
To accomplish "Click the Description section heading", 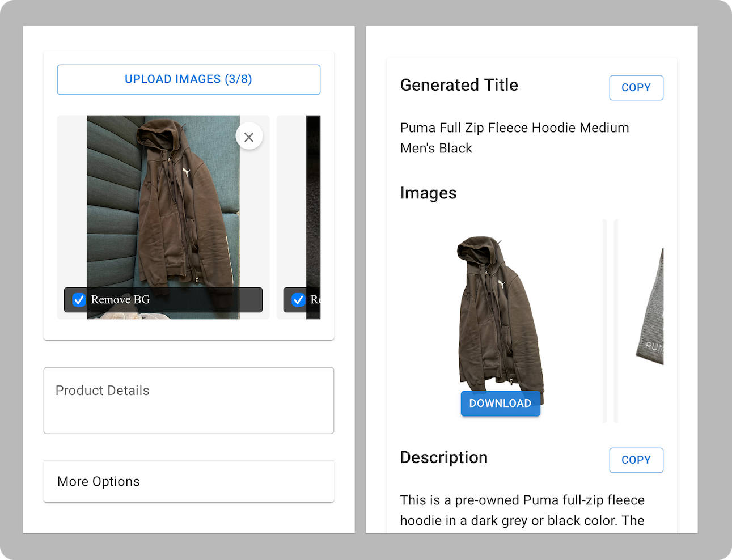I will click(x=443, y=457).
